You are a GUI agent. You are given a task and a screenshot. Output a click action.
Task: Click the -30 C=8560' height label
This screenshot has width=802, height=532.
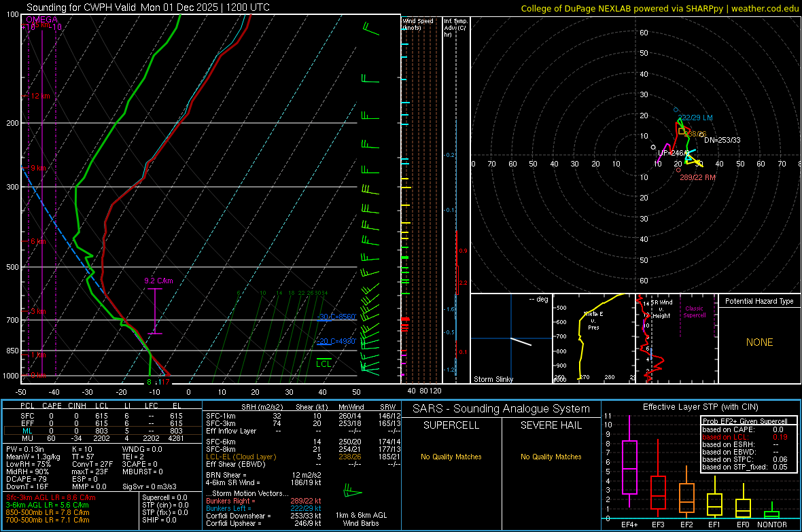336,317
